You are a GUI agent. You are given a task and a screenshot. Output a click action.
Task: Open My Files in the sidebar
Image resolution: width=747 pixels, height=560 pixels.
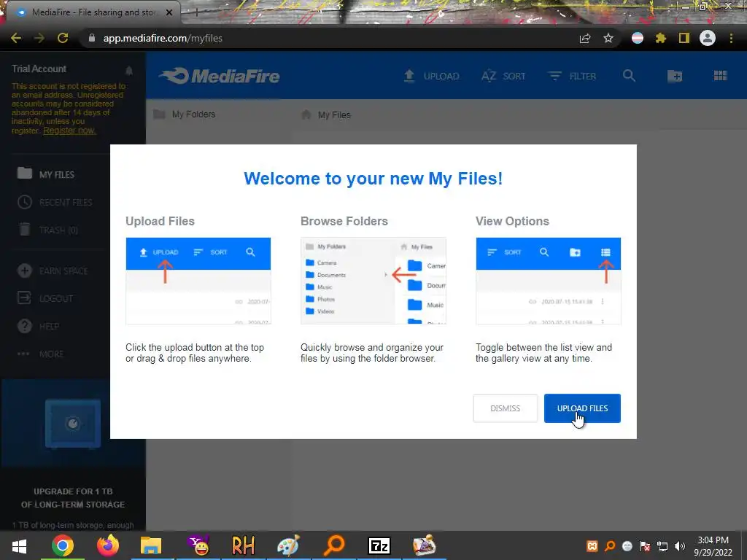click(x=46, y=174)
